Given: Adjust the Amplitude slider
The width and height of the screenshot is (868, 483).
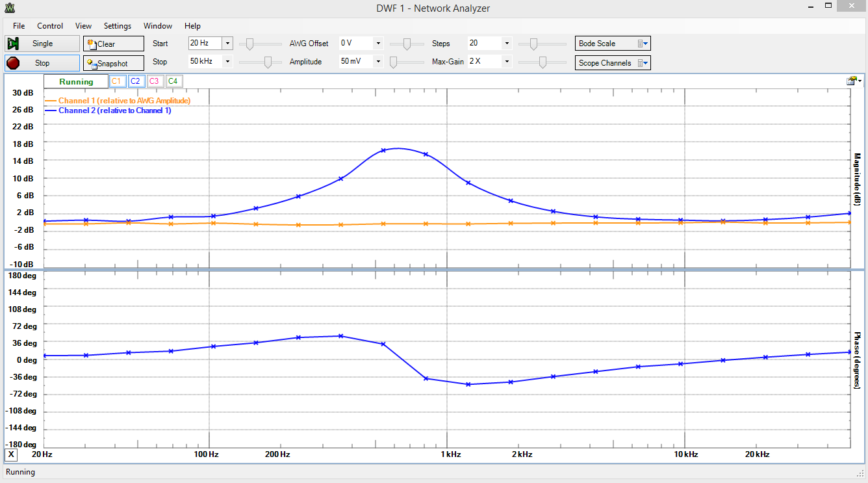Looking at the screenshot, I should [x=394, y=62].
